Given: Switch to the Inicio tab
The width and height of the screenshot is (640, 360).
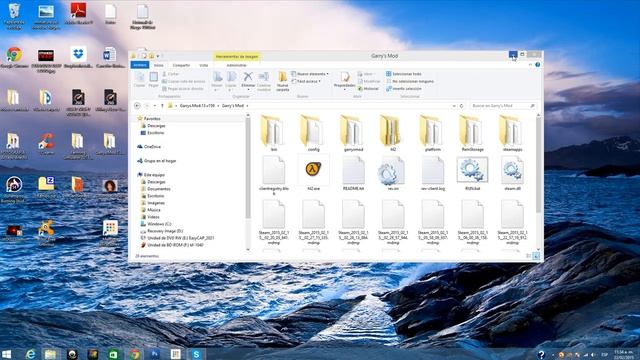Looking at the screenshot, I should 158,65.
